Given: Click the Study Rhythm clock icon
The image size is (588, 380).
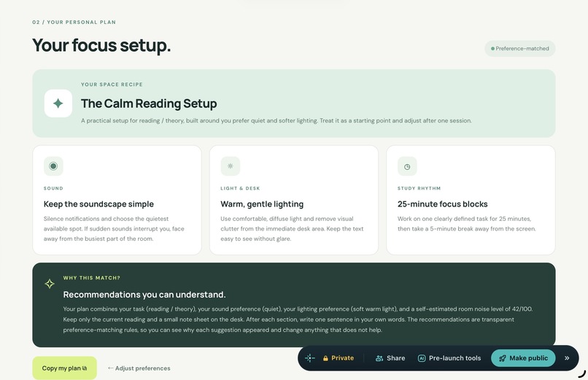Looking at the screenshot, I should pos(407,166).
